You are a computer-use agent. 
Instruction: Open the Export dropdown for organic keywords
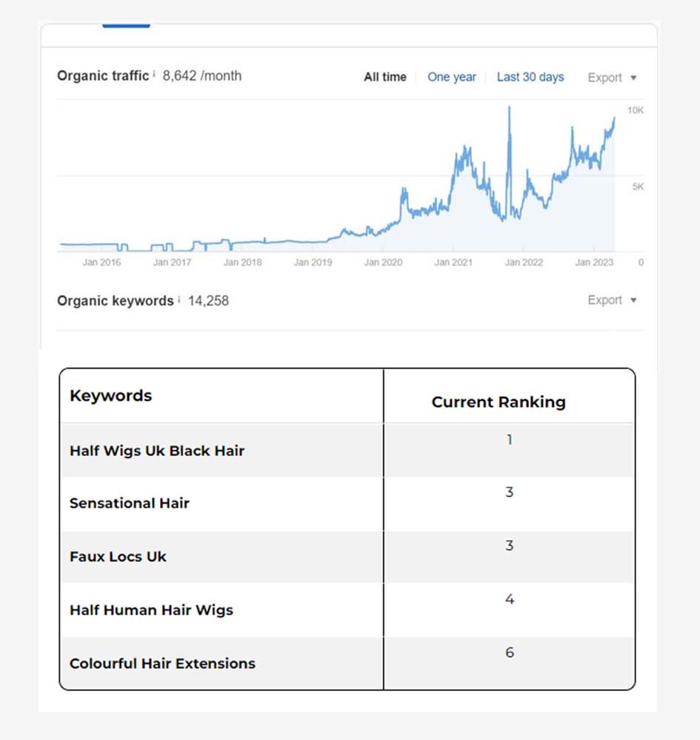point(612,300)
